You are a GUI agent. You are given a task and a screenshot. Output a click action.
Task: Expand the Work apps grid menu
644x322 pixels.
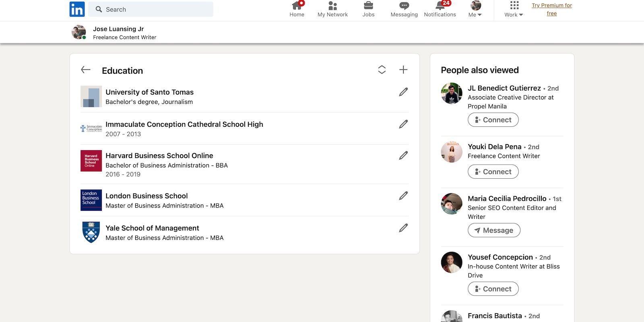coord(514,9)
